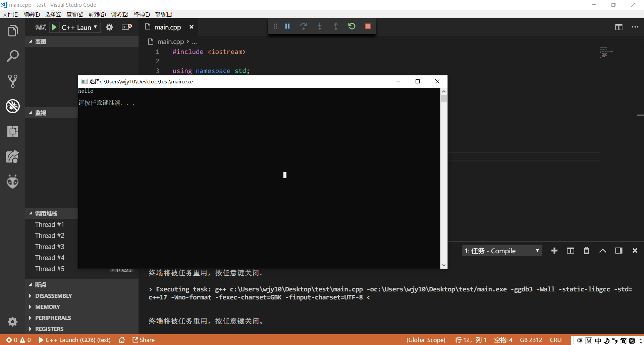Viewport: 644px width, 345px height.
Task: Open the 帮助(H) menu
Action: [x=164, y=14]
